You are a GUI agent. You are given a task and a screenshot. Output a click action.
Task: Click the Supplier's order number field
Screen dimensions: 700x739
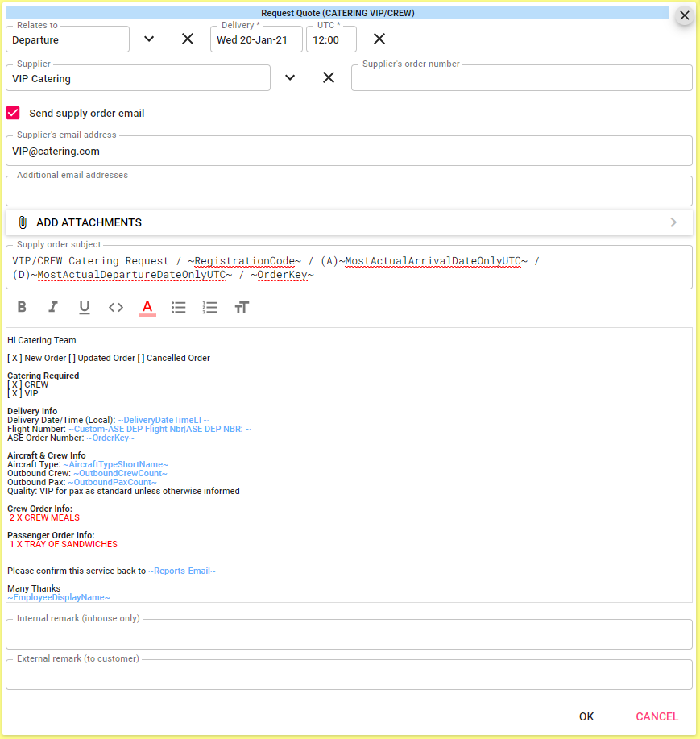(522, 78)
